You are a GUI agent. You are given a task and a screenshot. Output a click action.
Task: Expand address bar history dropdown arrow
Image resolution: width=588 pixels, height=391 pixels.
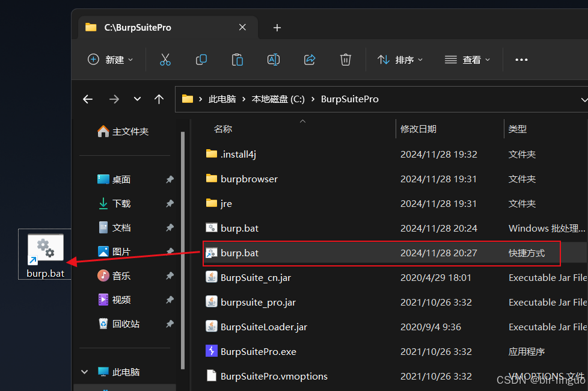point(584,100)
